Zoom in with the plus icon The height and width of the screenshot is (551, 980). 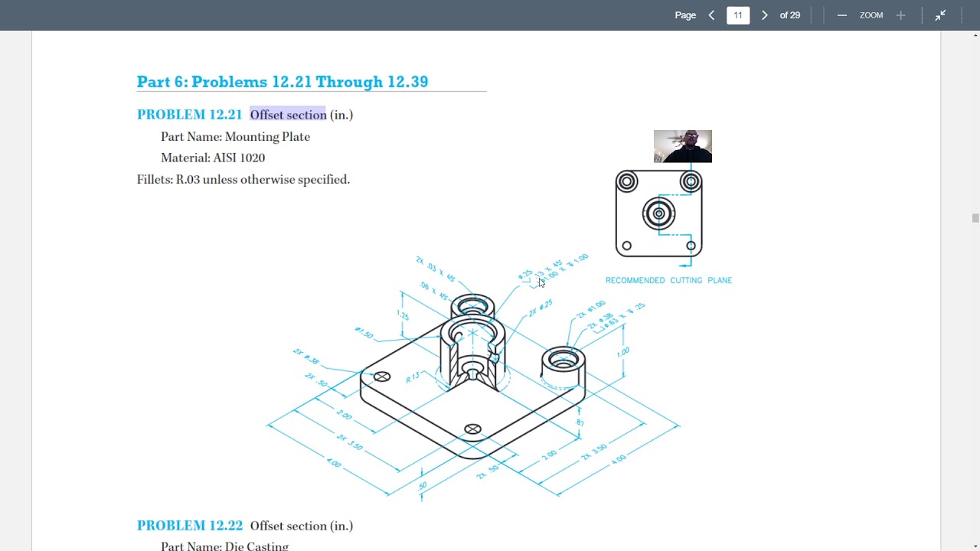coord(900,15)
